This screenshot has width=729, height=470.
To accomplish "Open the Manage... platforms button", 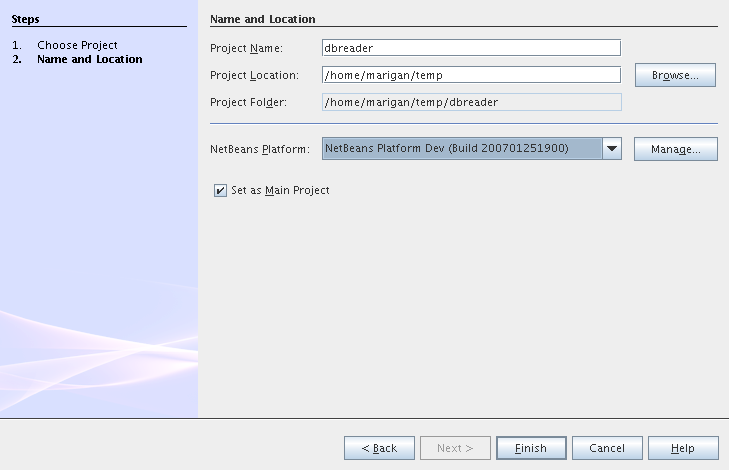I will click(675, 149).
